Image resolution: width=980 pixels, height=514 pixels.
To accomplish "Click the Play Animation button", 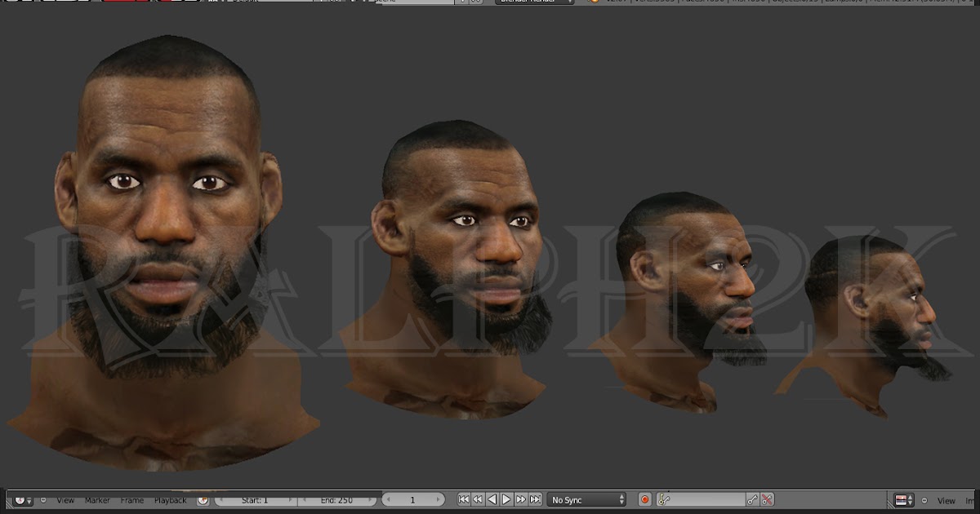I will (507, 500).
